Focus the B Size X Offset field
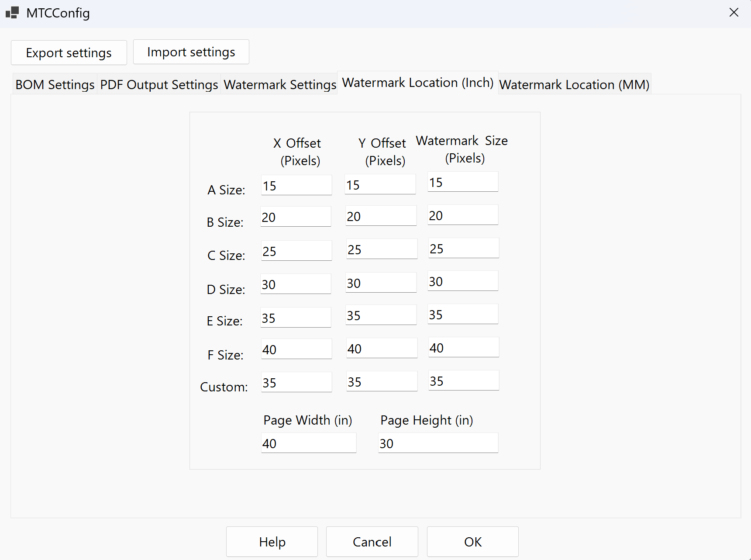The width and height of the screenshot is (751, 560). click(296, 217)
